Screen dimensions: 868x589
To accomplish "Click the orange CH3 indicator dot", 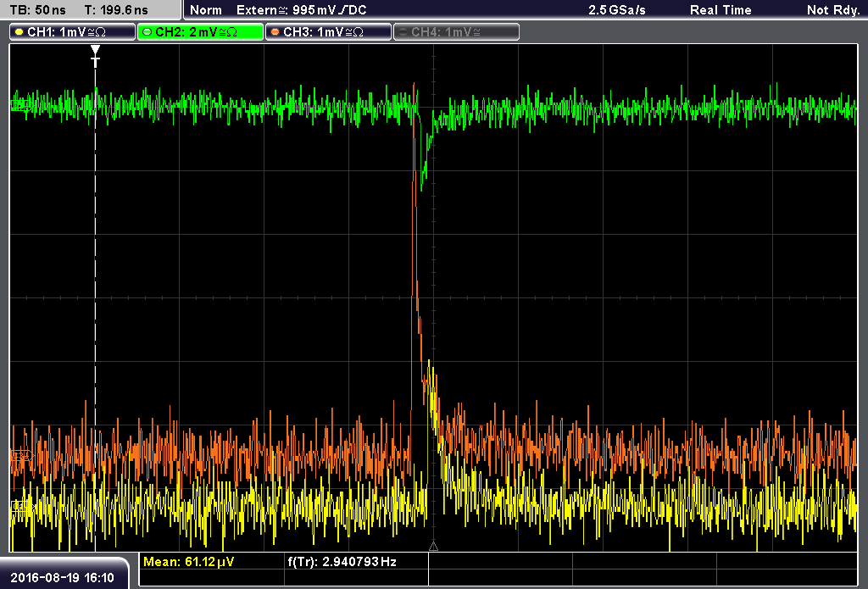I will (x=275, y=32).
